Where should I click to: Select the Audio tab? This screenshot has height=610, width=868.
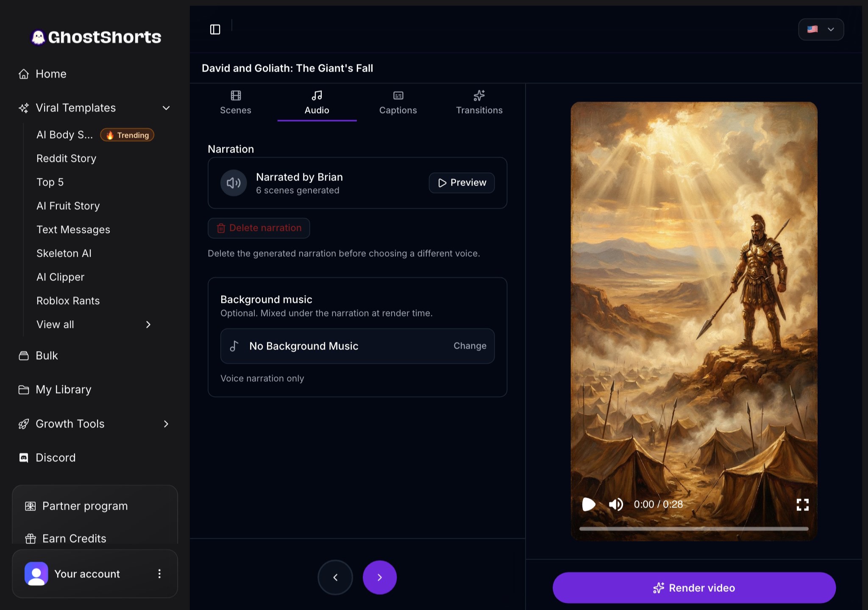(x=317, y=102)
